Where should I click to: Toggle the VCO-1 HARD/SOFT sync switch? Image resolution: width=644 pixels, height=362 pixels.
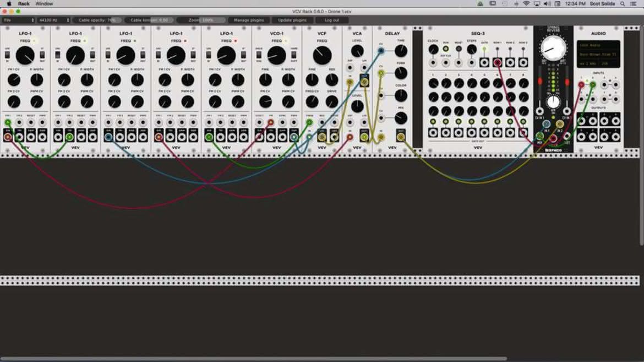(x=294, y=55)
